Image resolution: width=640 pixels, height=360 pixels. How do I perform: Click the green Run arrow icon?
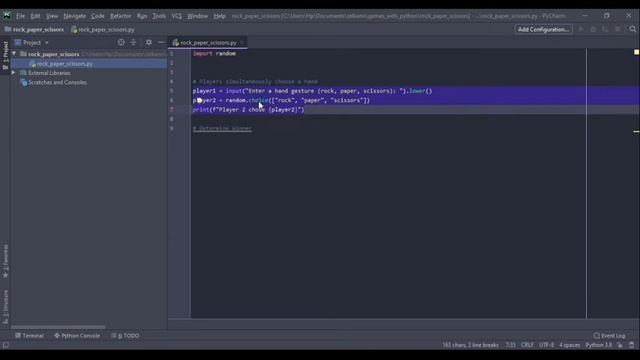tap(581, 29)
